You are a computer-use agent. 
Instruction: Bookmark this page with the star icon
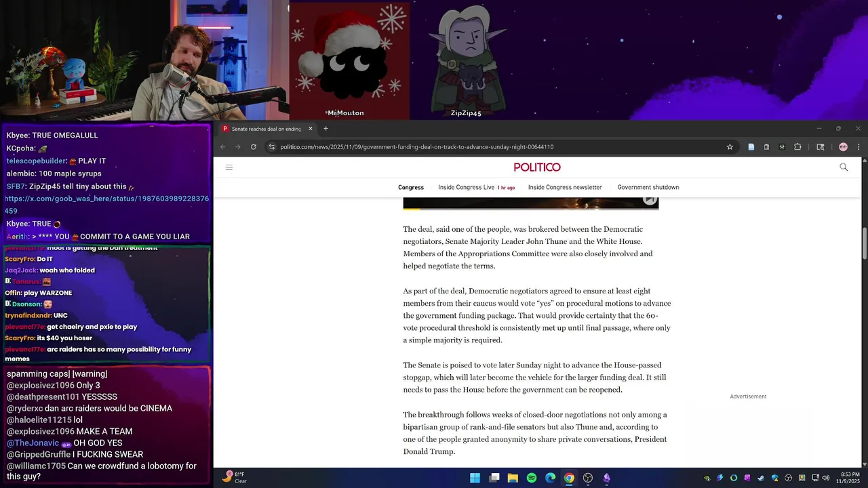(x=730, y=147)
